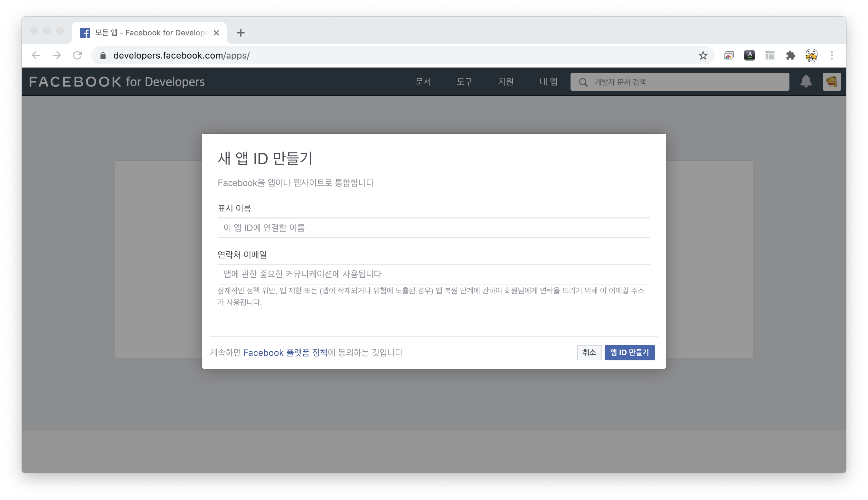Viewport: 868px width, 500px height.
Task: Click the 취소 button
Action: coord(589,352)
